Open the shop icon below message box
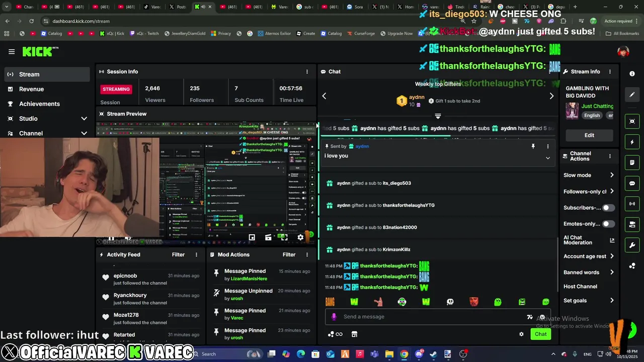Screen dimensions: 644x362 354,334
